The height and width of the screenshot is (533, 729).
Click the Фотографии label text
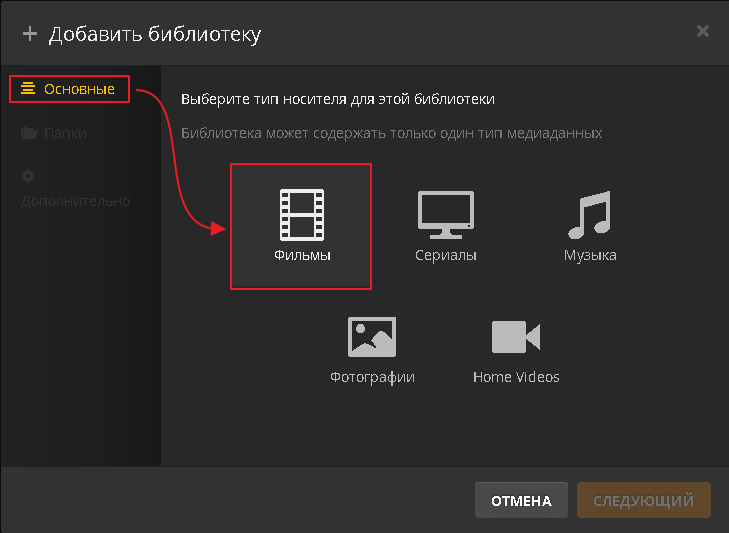click(372, 377)
